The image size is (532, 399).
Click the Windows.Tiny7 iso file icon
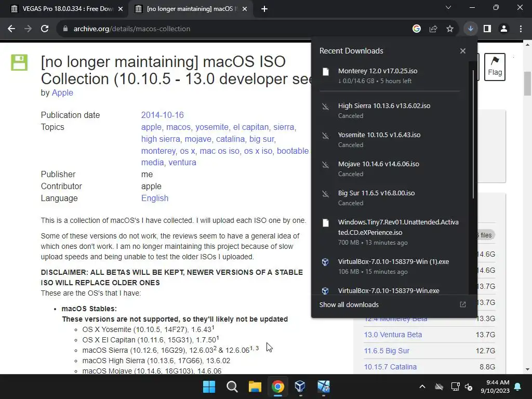click(x=326, y=223)
